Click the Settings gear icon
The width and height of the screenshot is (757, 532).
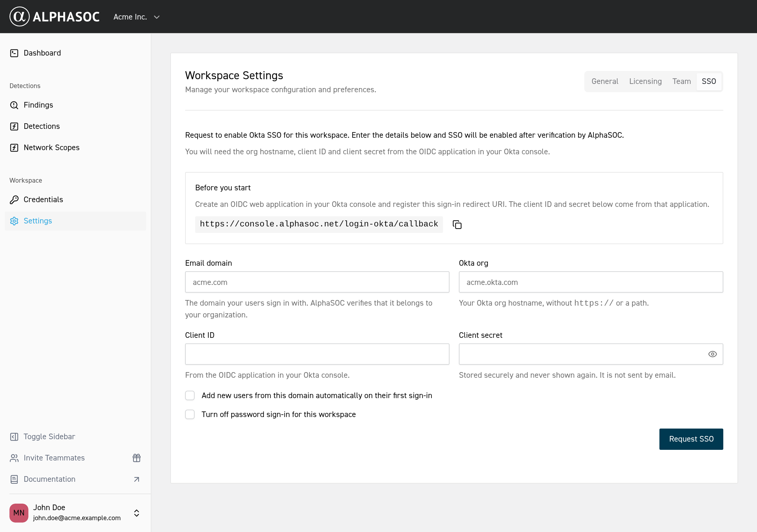click(14, 221)
